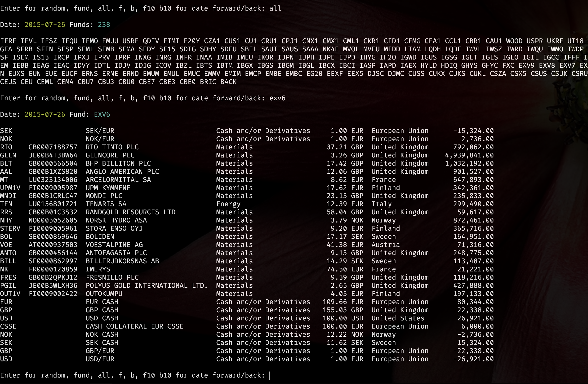This screenshot has width=588, height=384.
Task: Click the RIO TINTO PLC holding name
Action: click(x=112, y=147)
